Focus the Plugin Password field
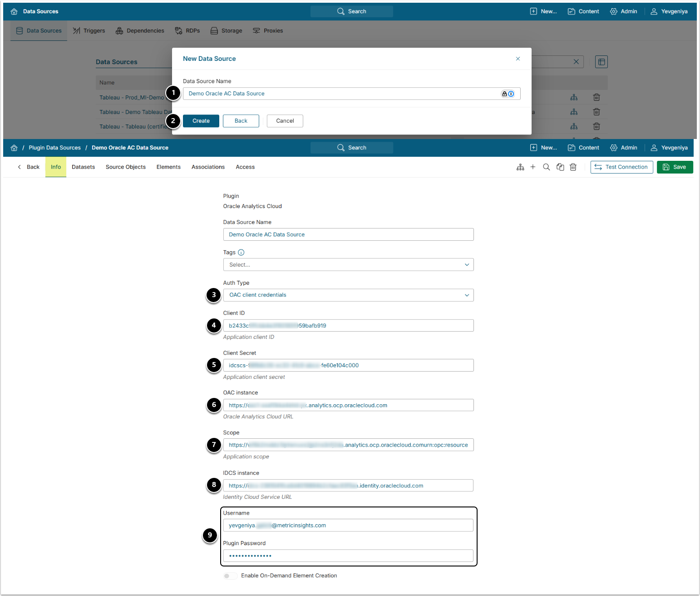This screenshot has width=700, height=596. tap(348, 556)
